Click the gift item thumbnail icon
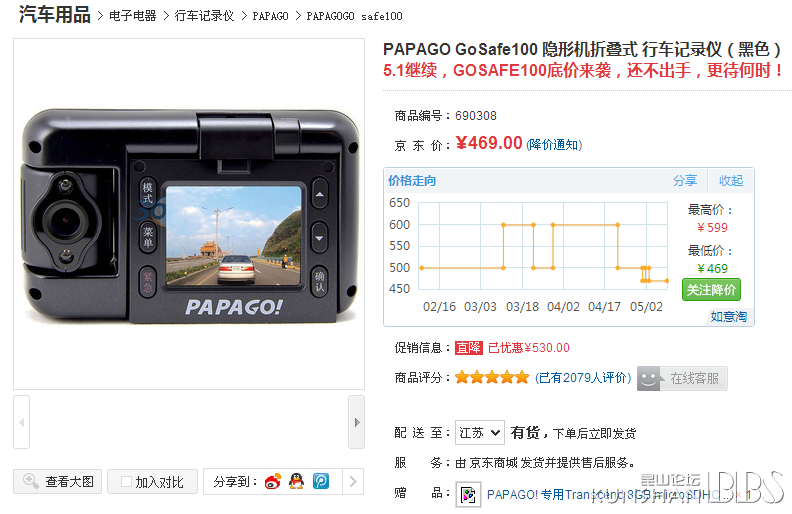Screen dimensions: 792x514 click(468, 494)
